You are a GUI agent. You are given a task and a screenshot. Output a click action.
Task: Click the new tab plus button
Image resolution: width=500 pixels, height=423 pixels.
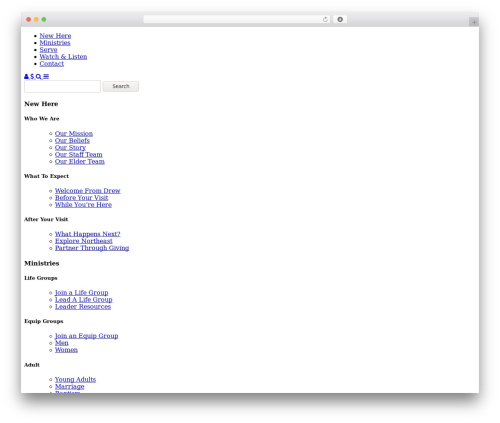pos(474,22)
